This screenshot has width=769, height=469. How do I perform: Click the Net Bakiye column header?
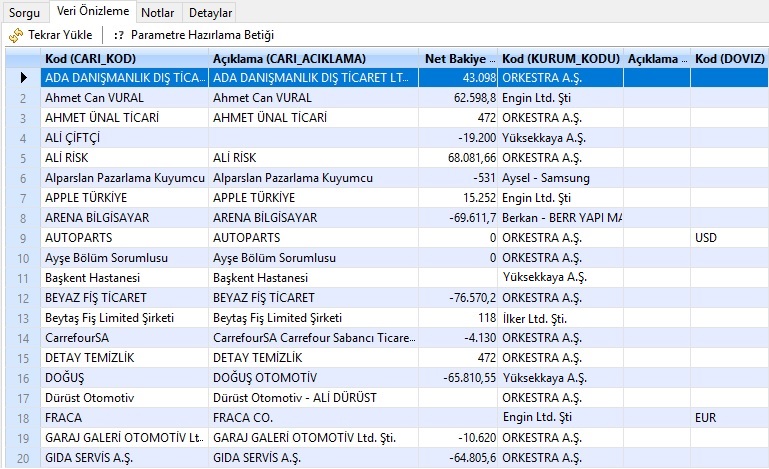click(458, 58)
